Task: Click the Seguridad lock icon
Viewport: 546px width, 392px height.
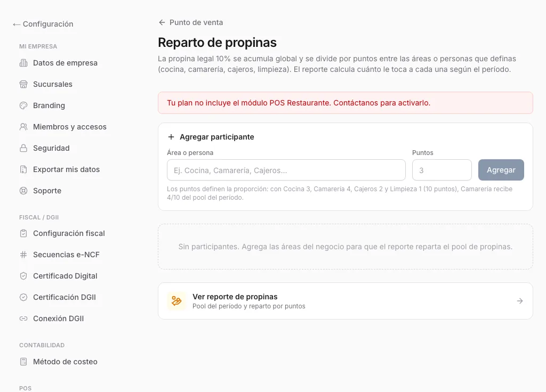Action: click(x=23, y=148)
